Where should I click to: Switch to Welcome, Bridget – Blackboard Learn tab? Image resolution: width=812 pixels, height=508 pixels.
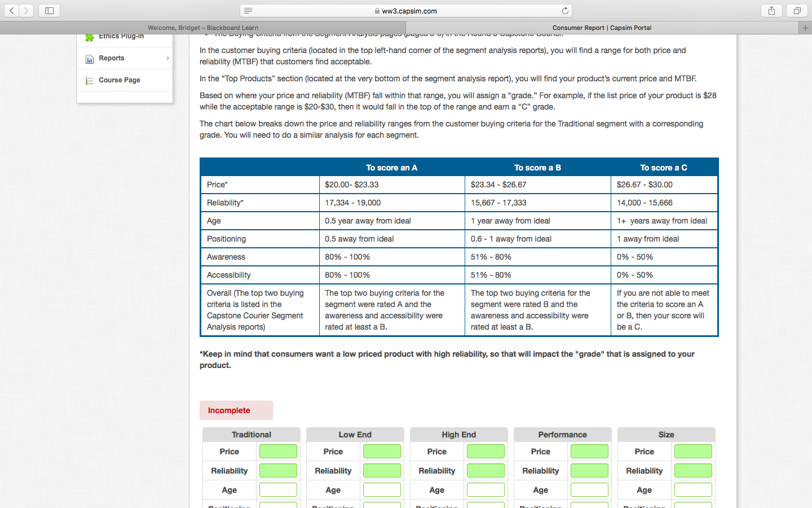[x=203, y=28]
